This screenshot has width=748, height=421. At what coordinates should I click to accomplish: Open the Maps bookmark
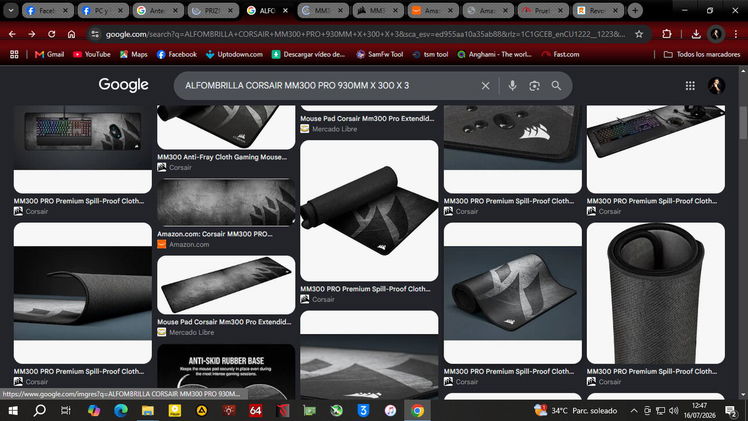coord(134,54)
